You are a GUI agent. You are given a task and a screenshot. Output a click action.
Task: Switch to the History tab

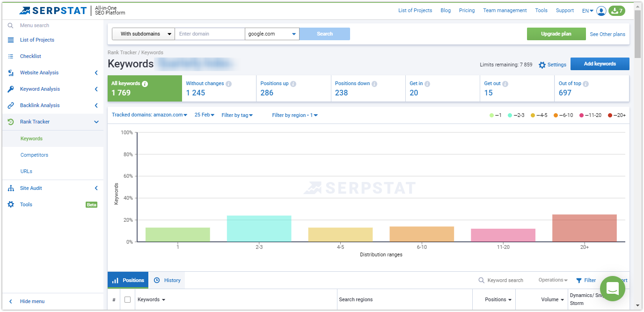tap(167, 280)
